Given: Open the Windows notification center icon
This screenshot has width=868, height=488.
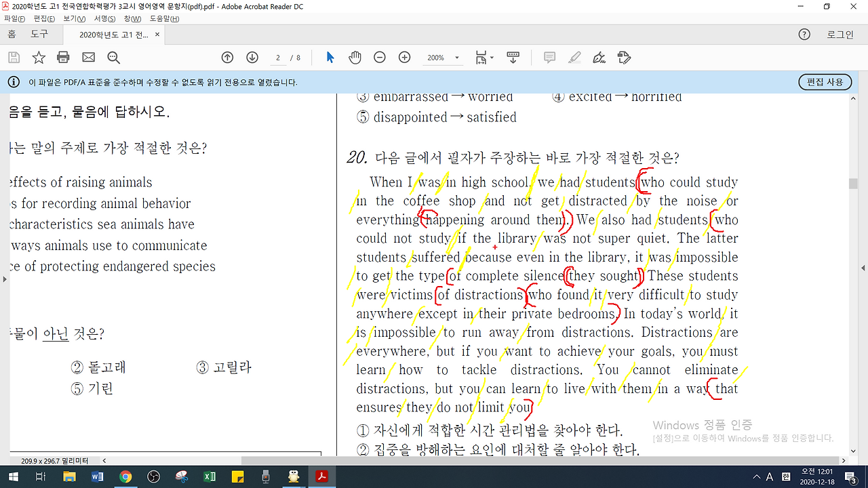Looking at the screenshot, I should pos(850,477).
